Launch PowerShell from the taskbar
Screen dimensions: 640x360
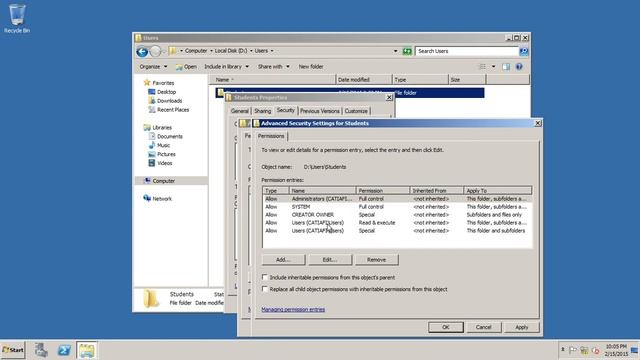64,350
